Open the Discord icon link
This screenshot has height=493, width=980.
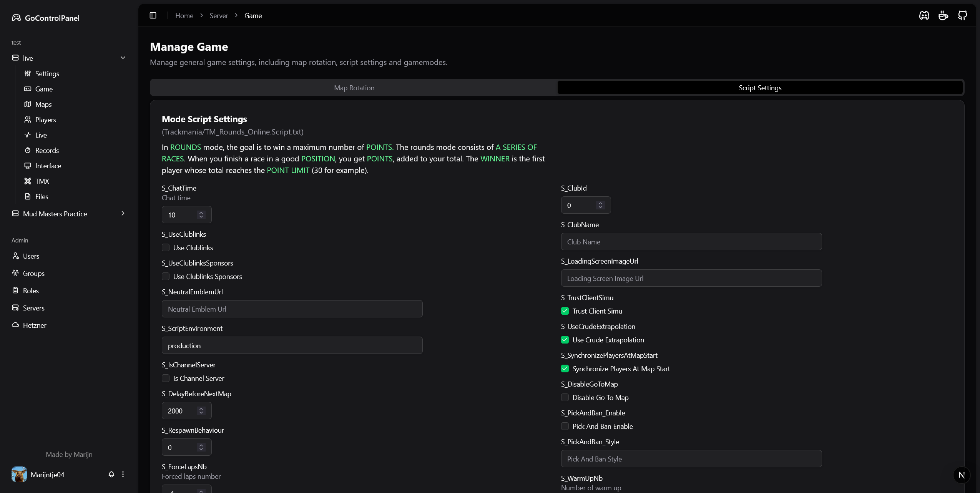tap(924, 15)
